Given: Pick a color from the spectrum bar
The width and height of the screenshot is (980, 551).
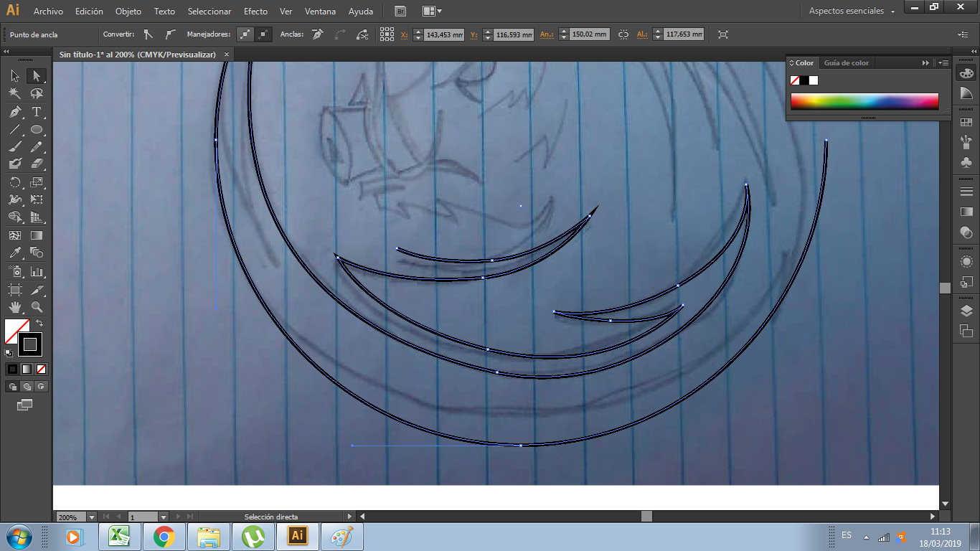Looking at the screenshot, I should [864, 101].
